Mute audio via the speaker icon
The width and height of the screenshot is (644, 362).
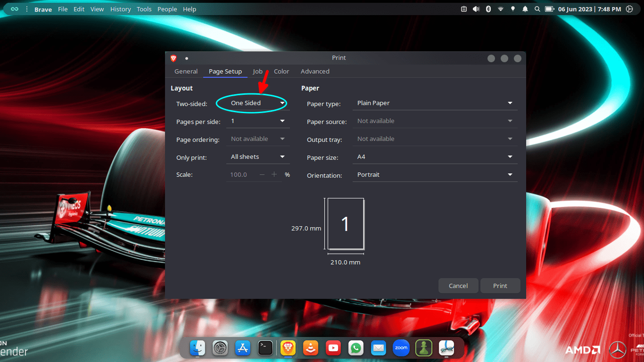[476, 8]
